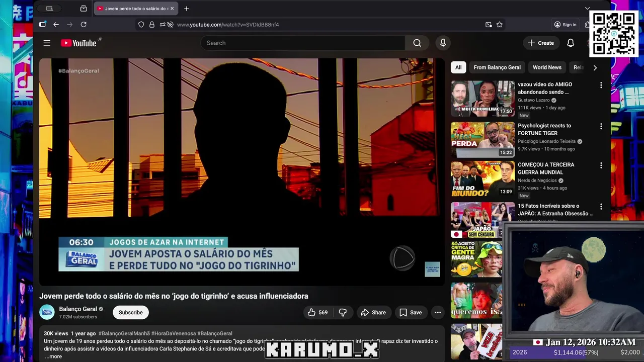Expand description with ...more

(53, 356)
